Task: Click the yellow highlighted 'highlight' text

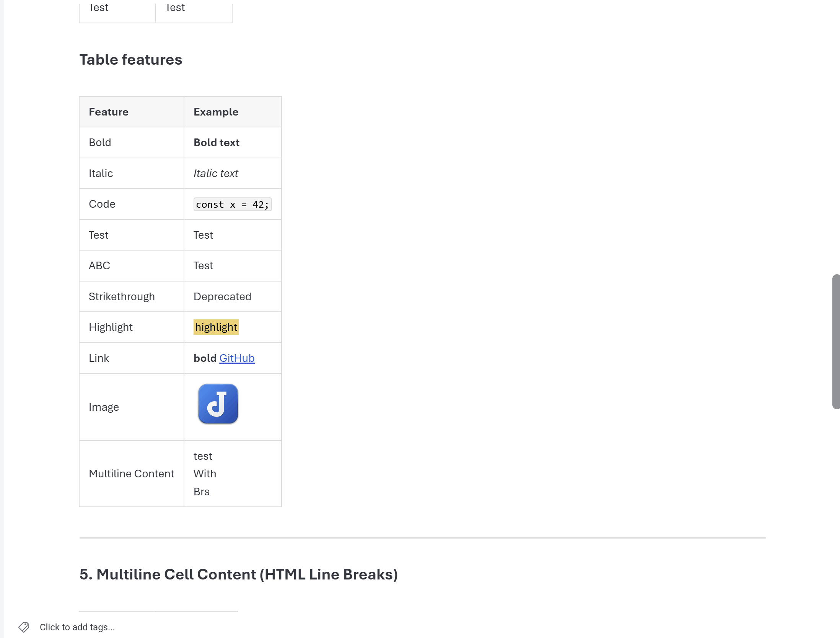Action: tap(216, 327)
